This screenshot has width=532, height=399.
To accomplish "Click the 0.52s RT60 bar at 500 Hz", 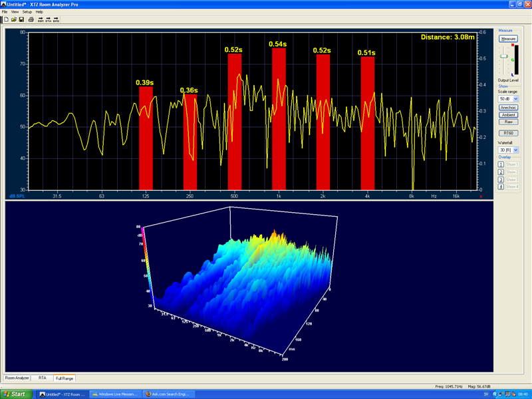I will (235, 122).
